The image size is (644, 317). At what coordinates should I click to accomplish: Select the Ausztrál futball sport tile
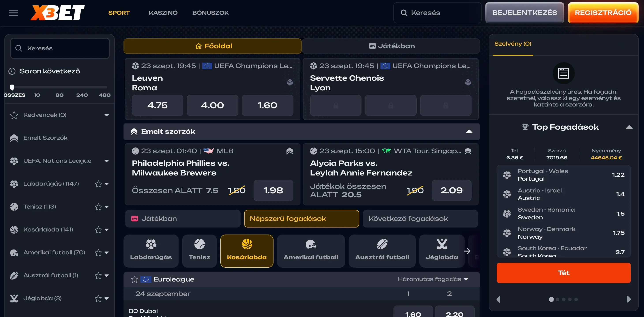tap(382, 251)
